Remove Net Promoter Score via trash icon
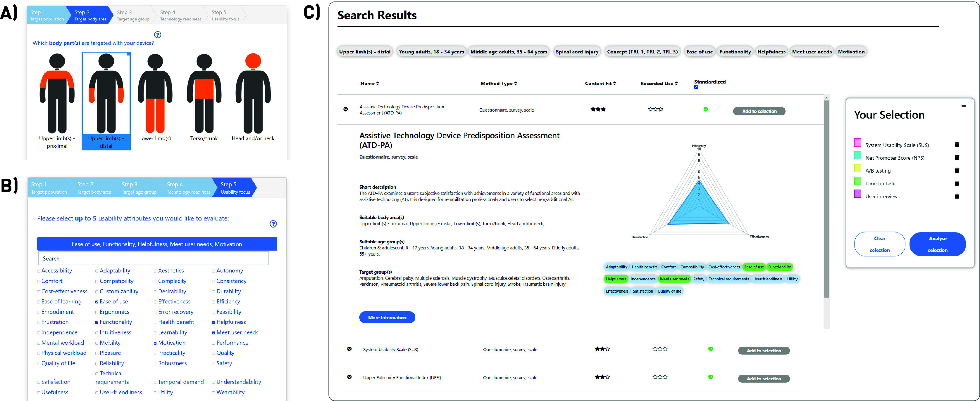The image size is (980, 401). point(957,158)
